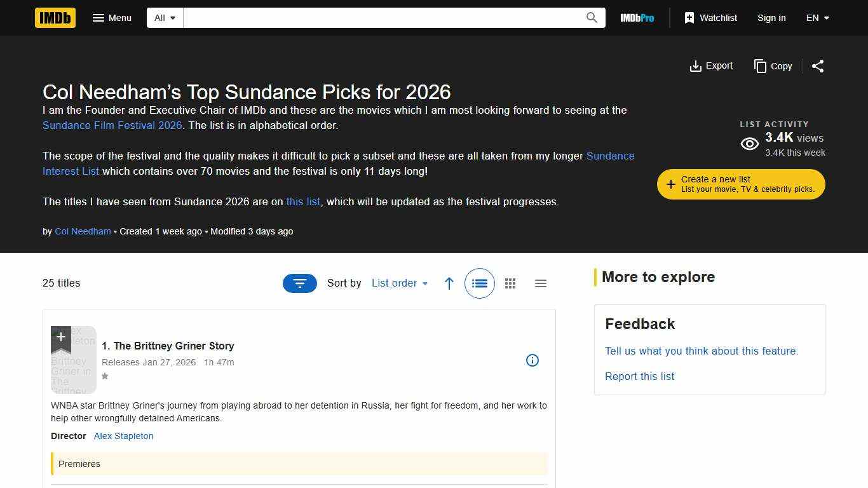Click the IMDbPro logo
The width and height of the screenshot is (868, 488).
point(637,18)
